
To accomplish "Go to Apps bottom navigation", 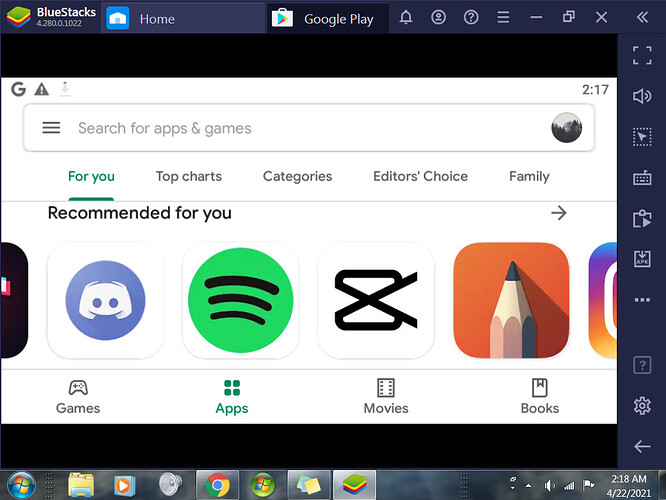I will point(232,397).
